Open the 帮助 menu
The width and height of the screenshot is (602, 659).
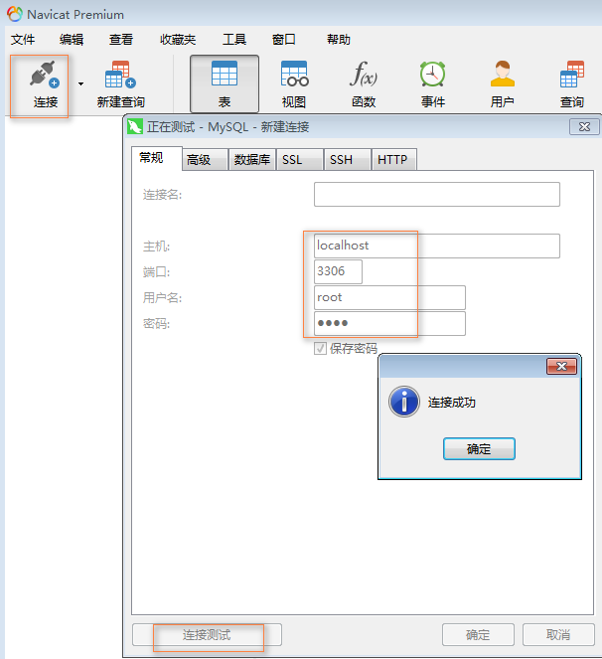pyautogui.click(x=339, y=40)
